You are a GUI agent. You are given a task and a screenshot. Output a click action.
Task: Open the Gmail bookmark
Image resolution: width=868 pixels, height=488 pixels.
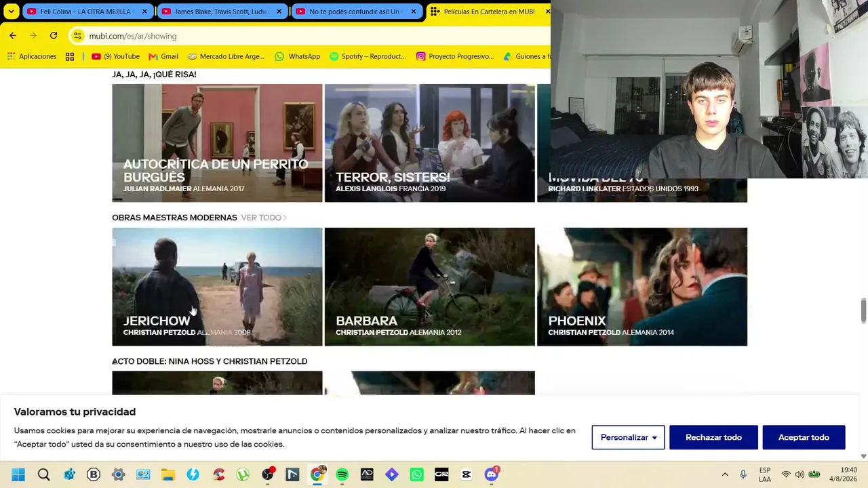[163, 56]
